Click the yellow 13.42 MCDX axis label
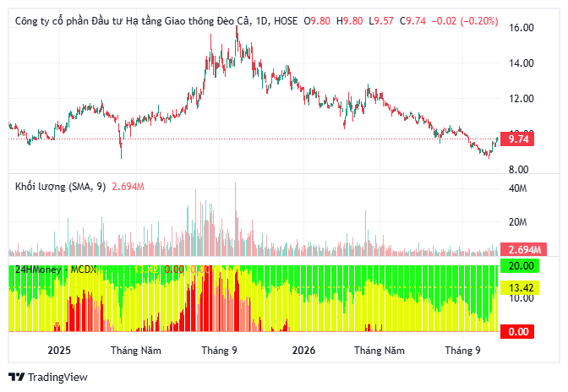Image resolution: width=568 pixels, height=392 pixels. [520, 288]
